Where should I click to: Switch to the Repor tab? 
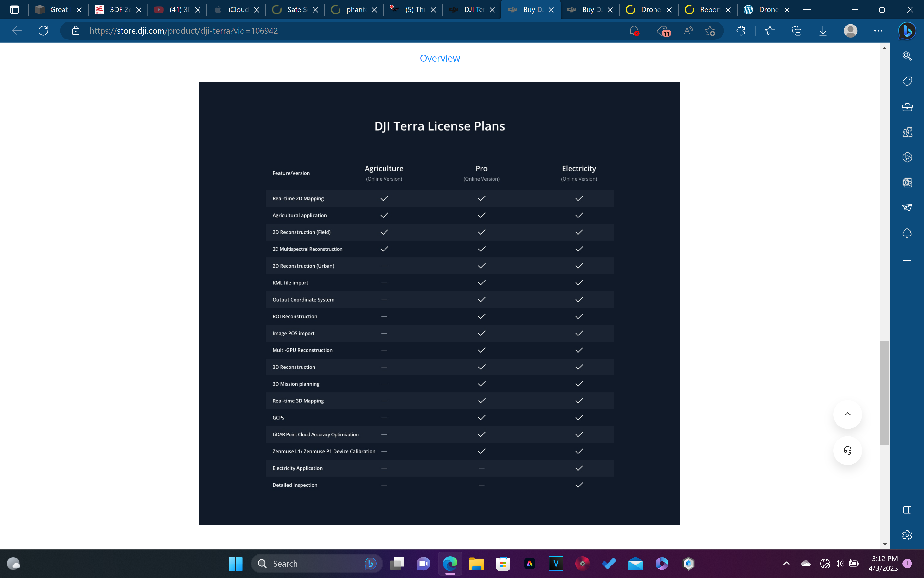pyautogui.click(x=707, y=10)
